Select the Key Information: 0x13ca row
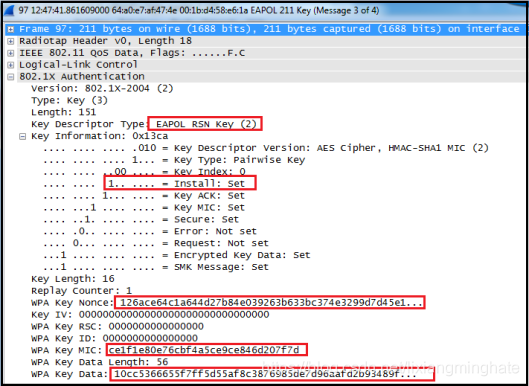This screenshot has height=386, width=529. 100,136
